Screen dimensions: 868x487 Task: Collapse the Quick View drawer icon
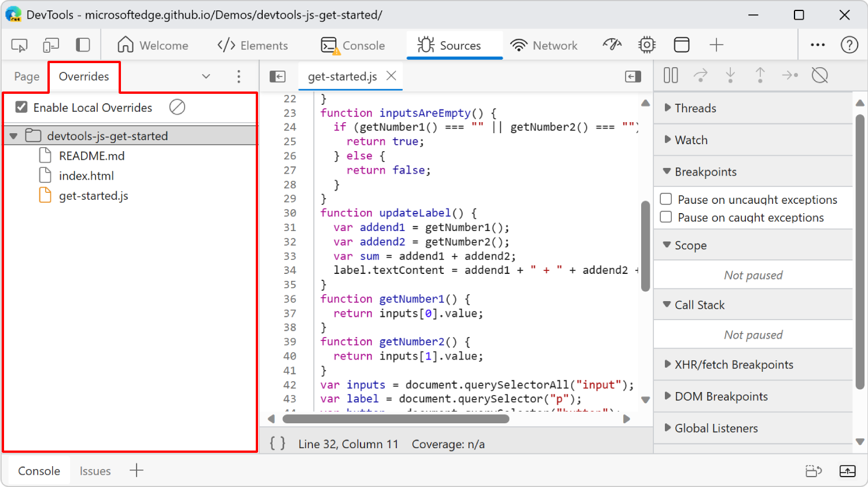coord(848,471)
